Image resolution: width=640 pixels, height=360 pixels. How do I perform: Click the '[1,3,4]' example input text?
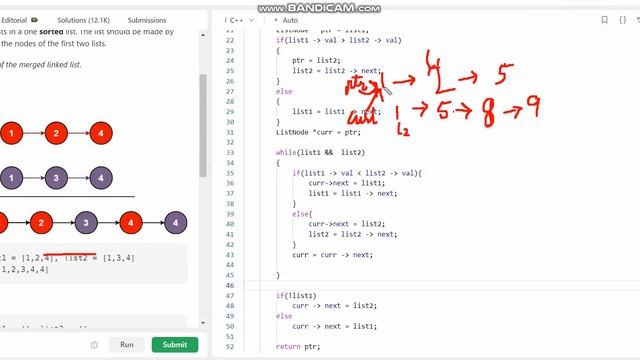point(118,258)
